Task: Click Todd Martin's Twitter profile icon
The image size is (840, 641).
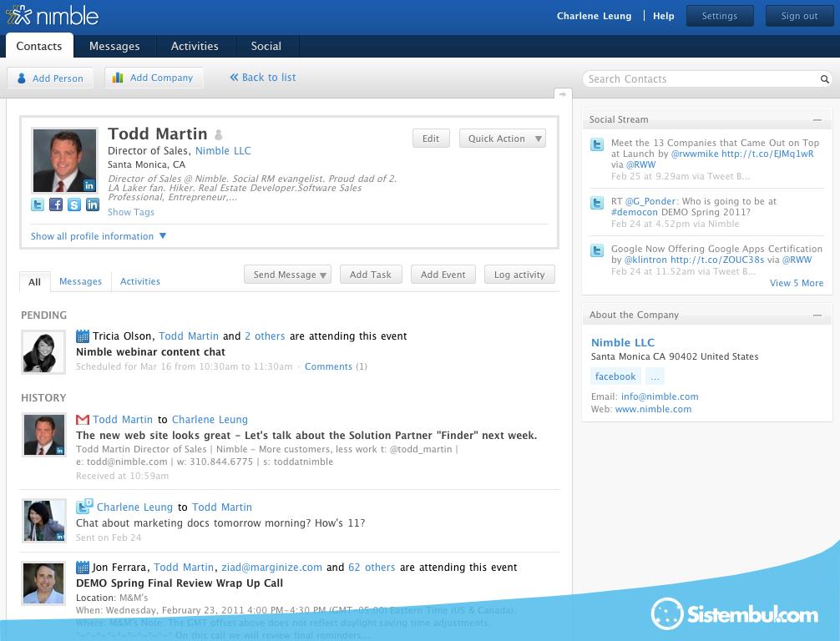Action: [38, 204]
